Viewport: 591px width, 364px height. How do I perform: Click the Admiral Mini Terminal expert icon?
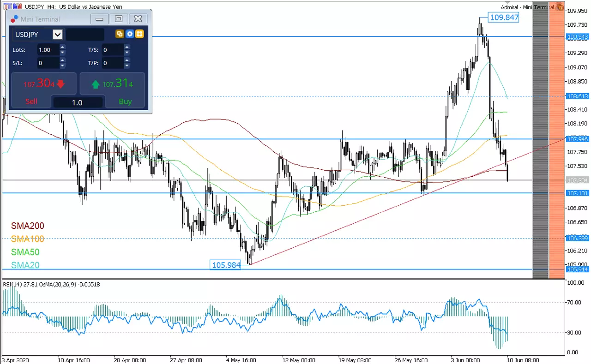point(560,6)
